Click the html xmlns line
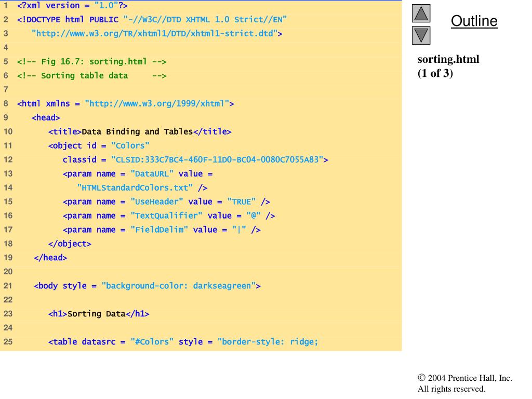 (x=126, y=103)
